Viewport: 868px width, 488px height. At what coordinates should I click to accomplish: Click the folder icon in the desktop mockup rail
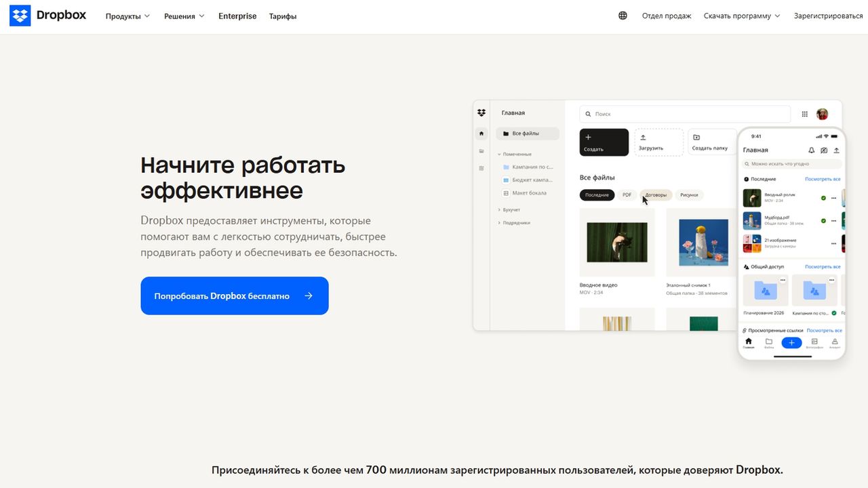pyautogui.click(x=481, y=150)
